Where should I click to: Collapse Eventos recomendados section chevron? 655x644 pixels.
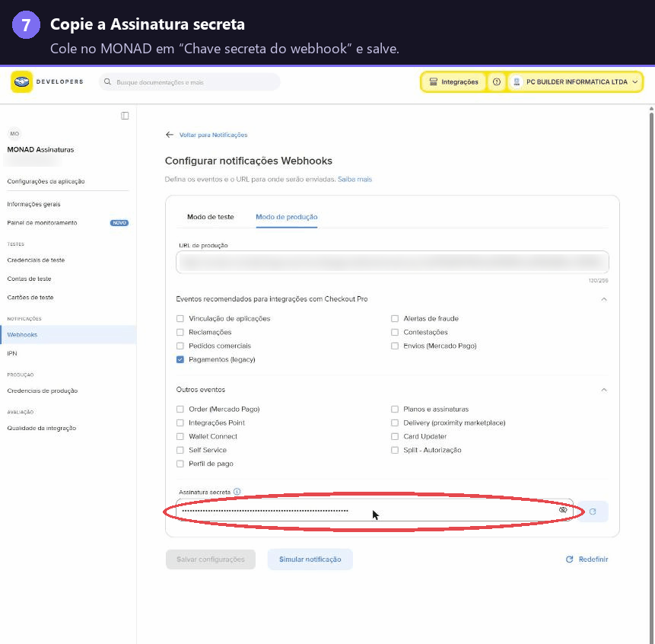603,299
